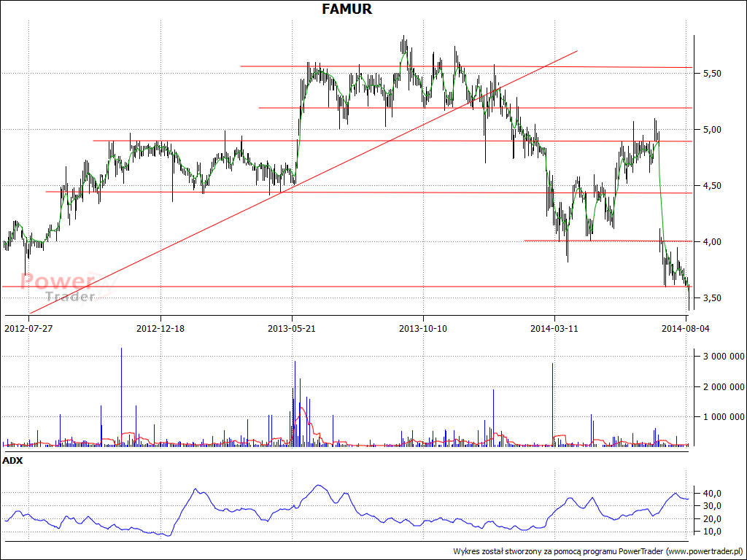Click the 4,50 price axis label
747x560 pixels.
(712, 186)
